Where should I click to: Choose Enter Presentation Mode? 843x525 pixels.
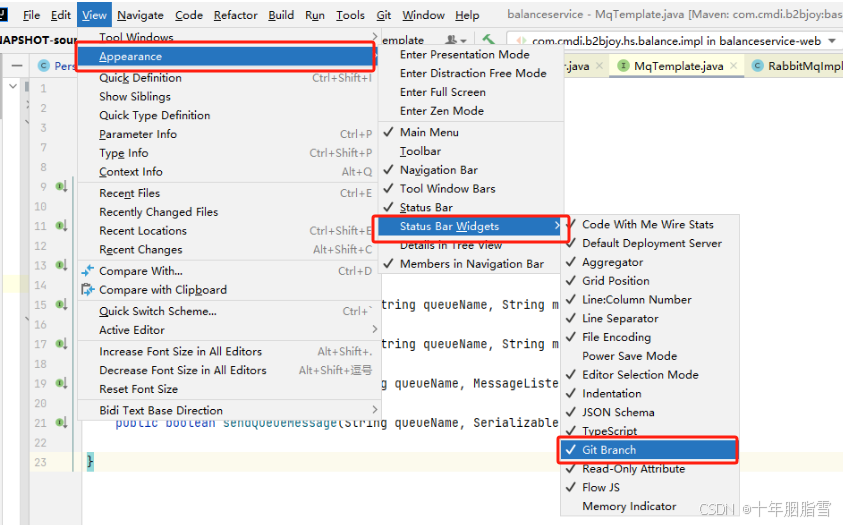click(x=471, y=54)
